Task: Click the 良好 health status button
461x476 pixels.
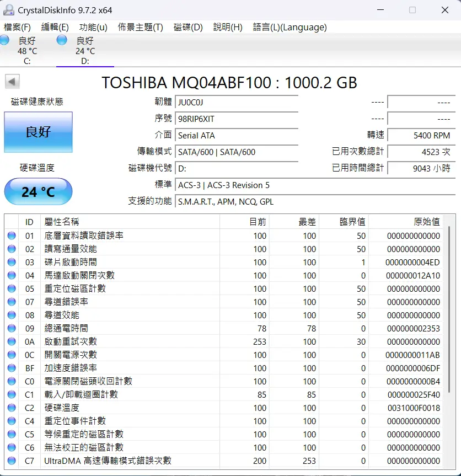Action: point(38,132)
